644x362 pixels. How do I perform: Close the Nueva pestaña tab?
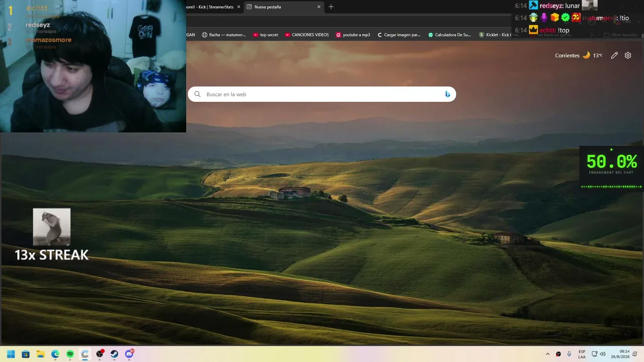[x=318, y=7]
